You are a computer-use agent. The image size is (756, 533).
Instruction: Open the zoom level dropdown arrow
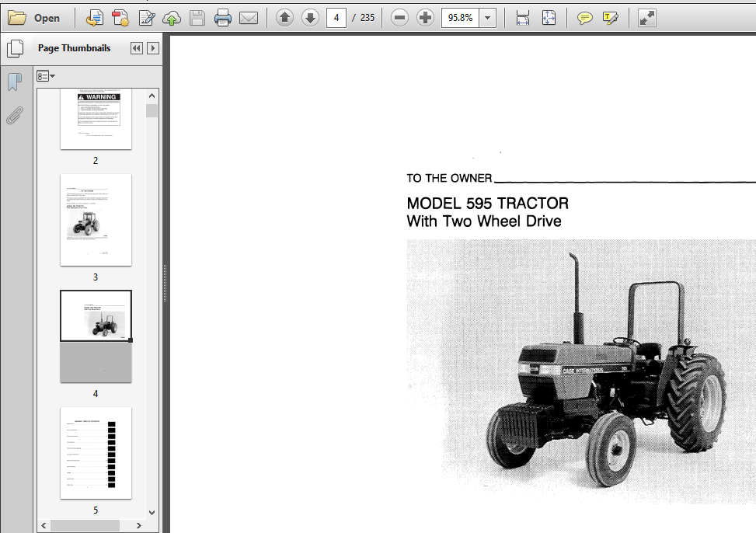pyautogui.click(x=487, y=19)
